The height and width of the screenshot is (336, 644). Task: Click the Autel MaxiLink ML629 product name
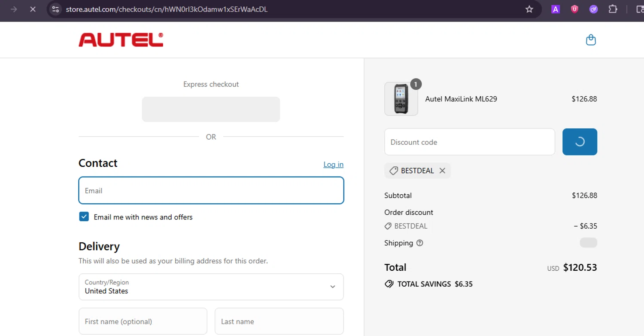pyautogui.click(x=461, y=99)
